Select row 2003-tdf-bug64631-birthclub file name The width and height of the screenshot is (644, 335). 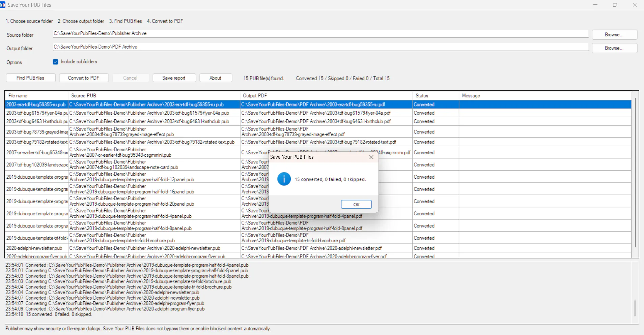pos(37,121)
